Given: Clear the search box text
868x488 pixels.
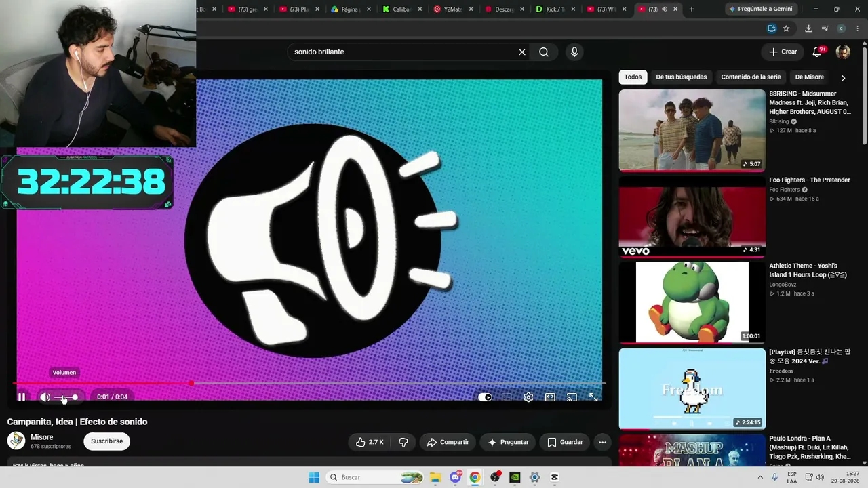Looking at the screenshot, I should coord(522,52).
